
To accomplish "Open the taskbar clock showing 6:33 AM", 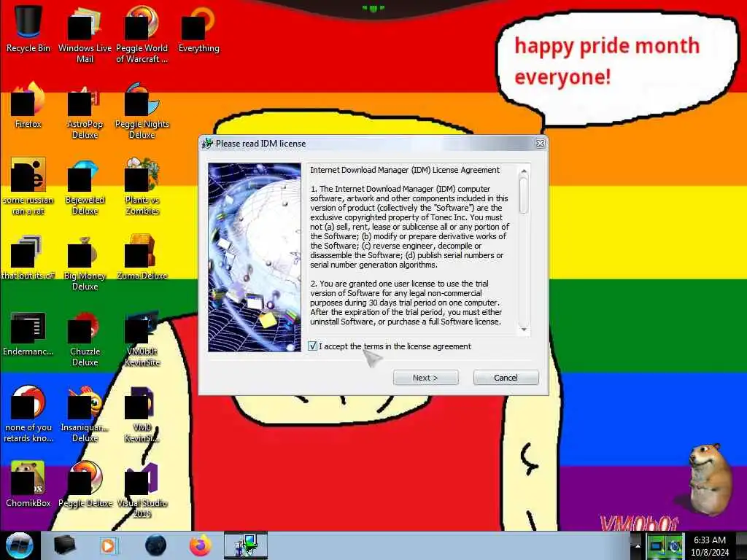I will [710, 545].
